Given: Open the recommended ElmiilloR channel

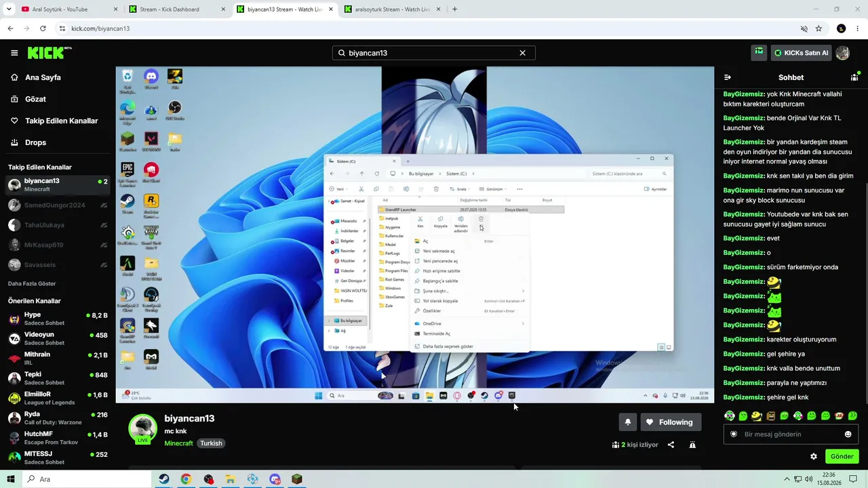Looking at the screenshot, I should click(x=58, y=398).
